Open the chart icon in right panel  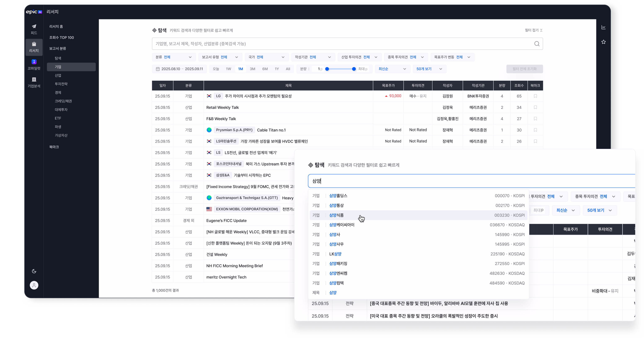coord(604,27)
